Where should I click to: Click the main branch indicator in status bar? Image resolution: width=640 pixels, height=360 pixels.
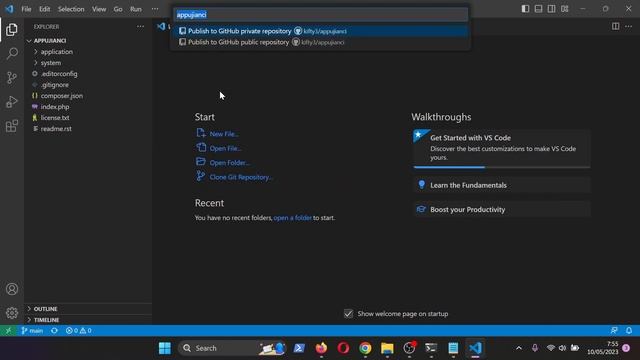(x=32, y=331)
